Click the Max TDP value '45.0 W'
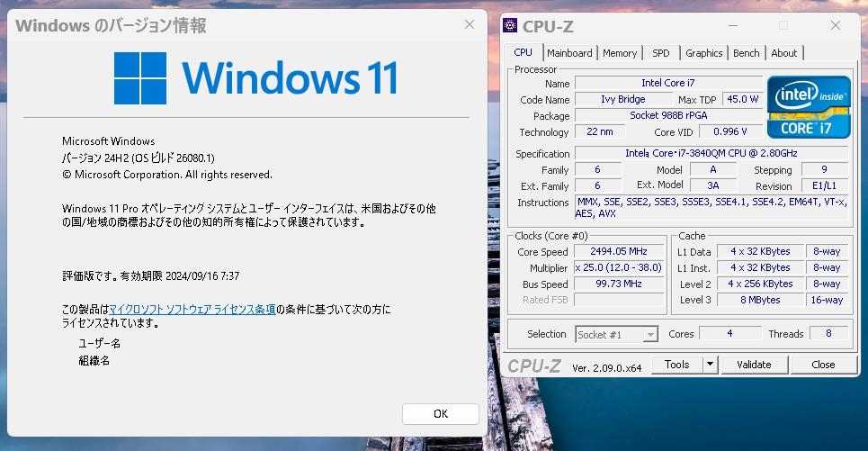This screenshot has width=868, height=451. click(x=742, y=99)
